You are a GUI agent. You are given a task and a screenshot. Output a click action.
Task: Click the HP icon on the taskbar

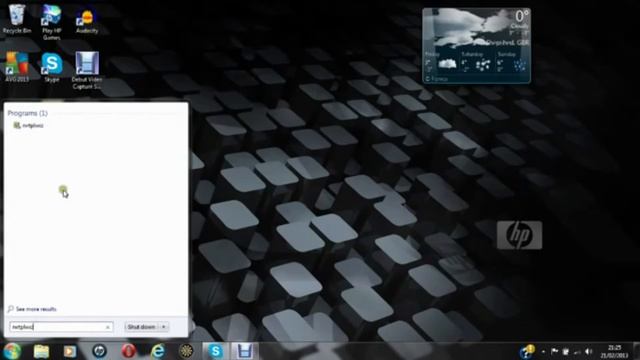[x=99, y=351]
